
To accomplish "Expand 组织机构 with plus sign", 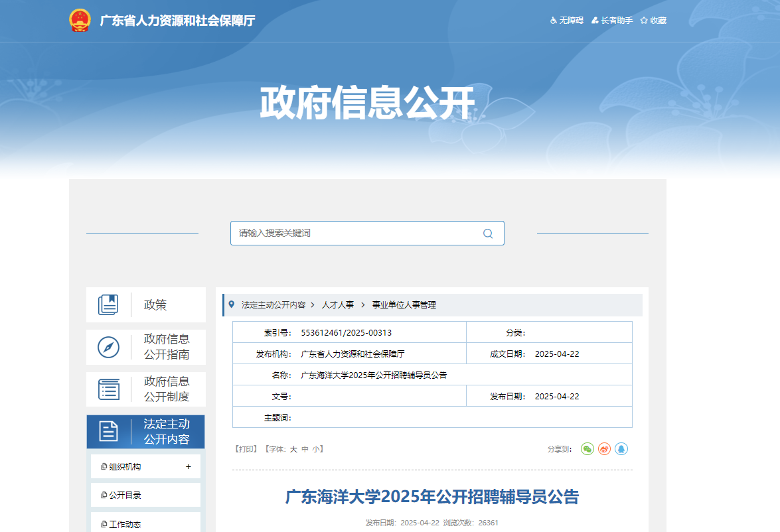I will tap(188, 467).
